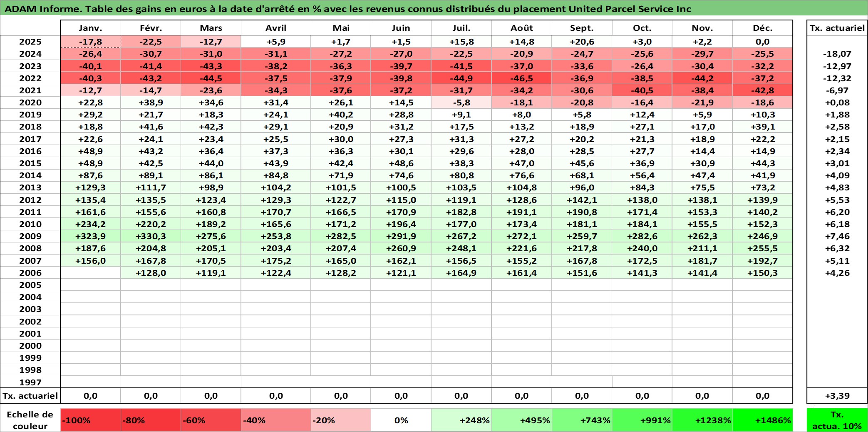This screenshot has width=868, height=432.
Task: Click the 2021 December value -42,8
Action: [763, 90]
